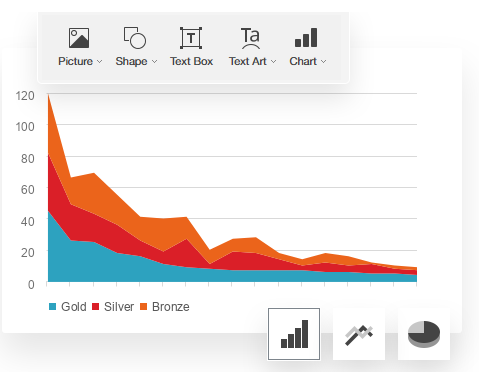Expand the Shape dropdown arrow
Screen dimensions: 479x373
(154, 62)
